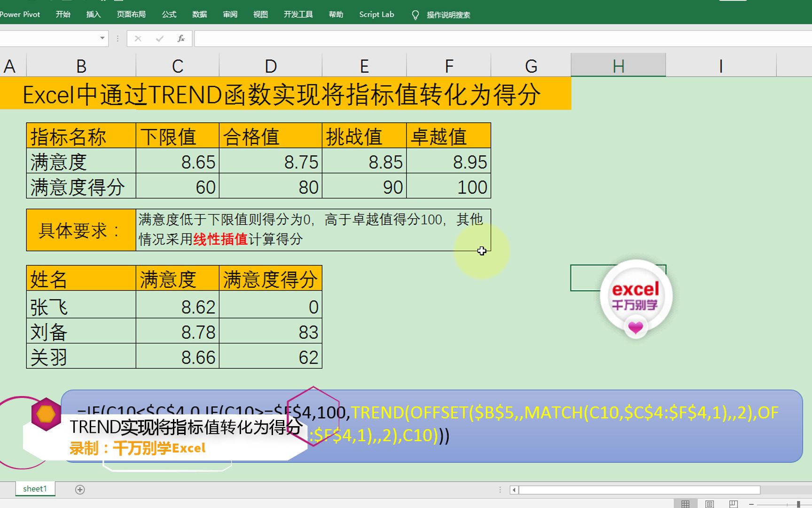Select column G header

531,66
